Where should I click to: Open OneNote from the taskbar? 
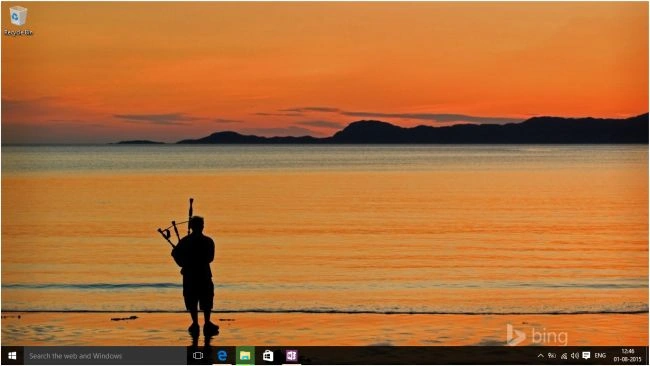(291, 356)
